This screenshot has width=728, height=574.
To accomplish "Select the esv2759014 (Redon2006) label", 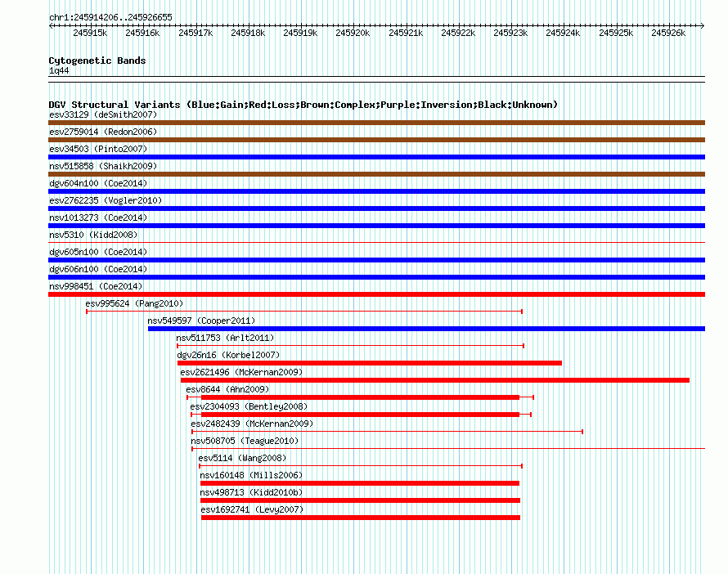I will coord(103,132).
